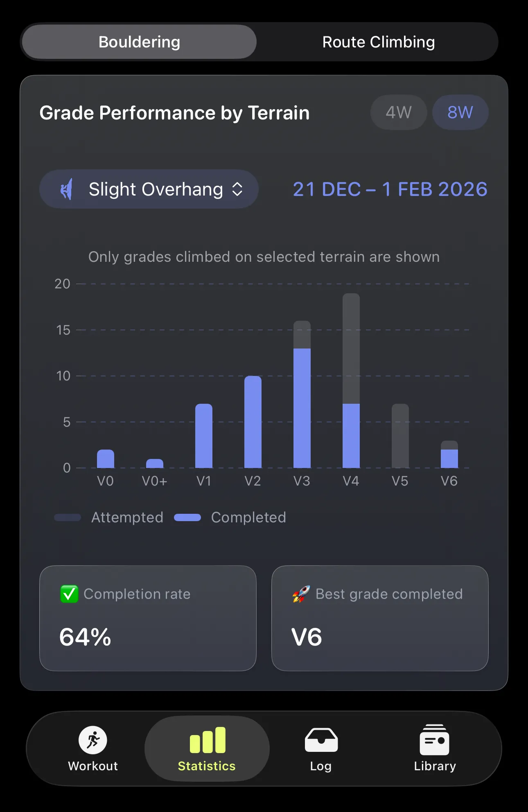Switch to the Route Climbing tab
Viewport: 528px width, 812px height.
click(378, 42)
